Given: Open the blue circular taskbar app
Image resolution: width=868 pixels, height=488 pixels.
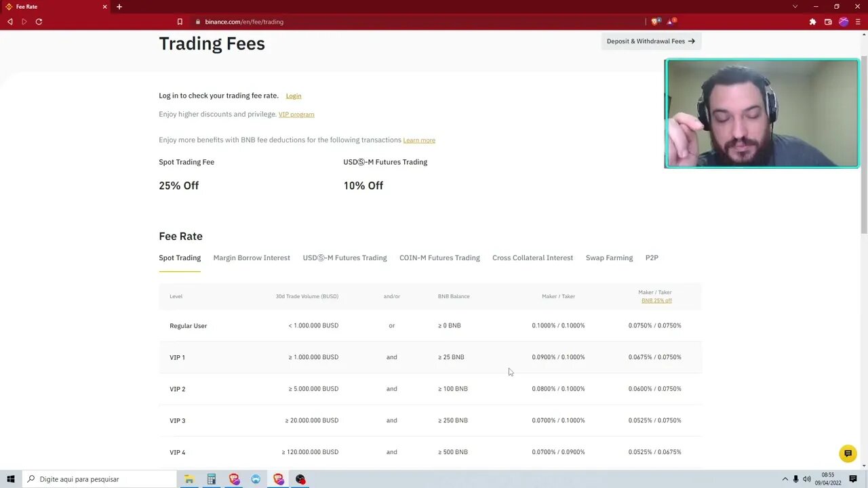Looking at the screenshot, I should point(256,479).
